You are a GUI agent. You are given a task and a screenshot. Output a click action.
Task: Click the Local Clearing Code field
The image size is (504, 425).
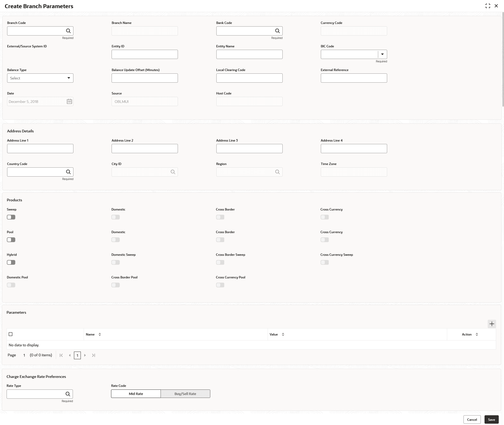249,78
